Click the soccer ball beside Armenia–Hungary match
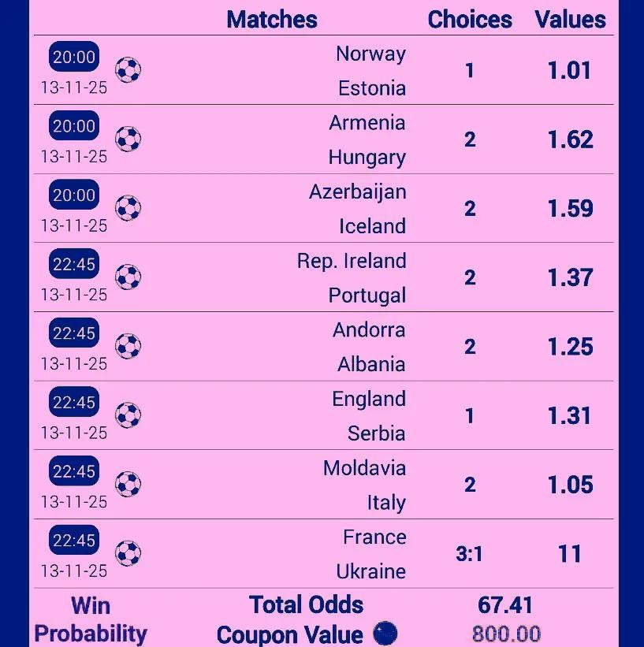This screenshot has width=644, height=647. (128, 139)
